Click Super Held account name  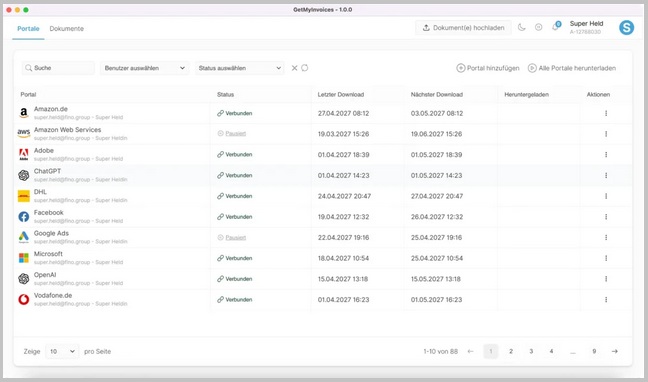click(x=586, y=24)
